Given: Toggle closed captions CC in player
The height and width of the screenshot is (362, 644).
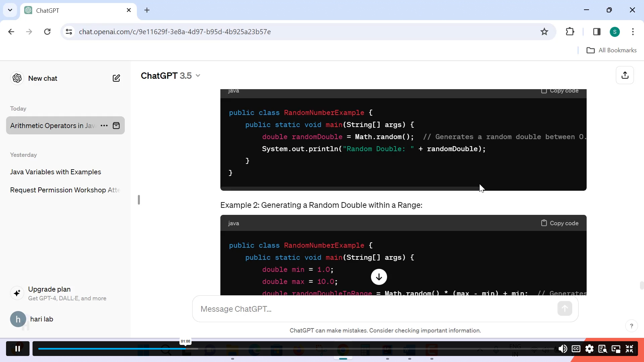Looking at the screenshot, I should [x=576, y=349].
